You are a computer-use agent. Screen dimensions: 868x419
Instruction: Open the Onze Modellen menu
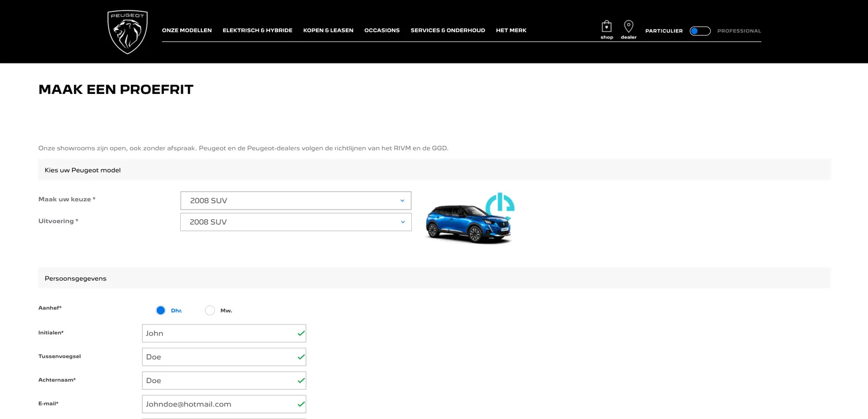187,30
